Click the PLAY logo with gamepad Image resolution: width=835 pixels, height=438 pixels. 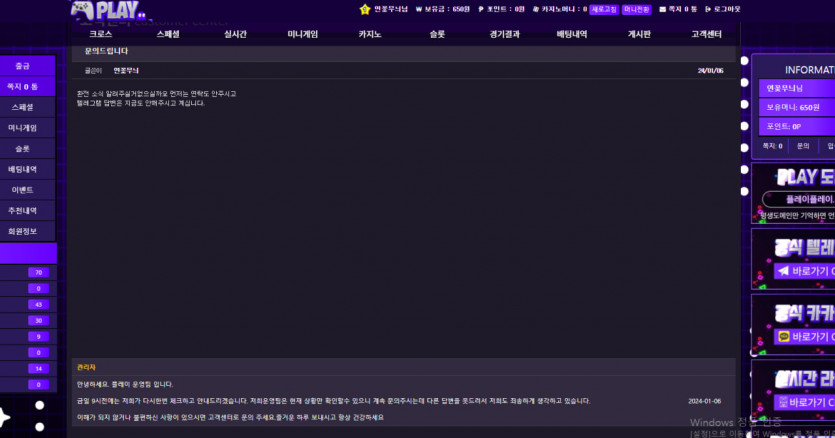[107, 11]
